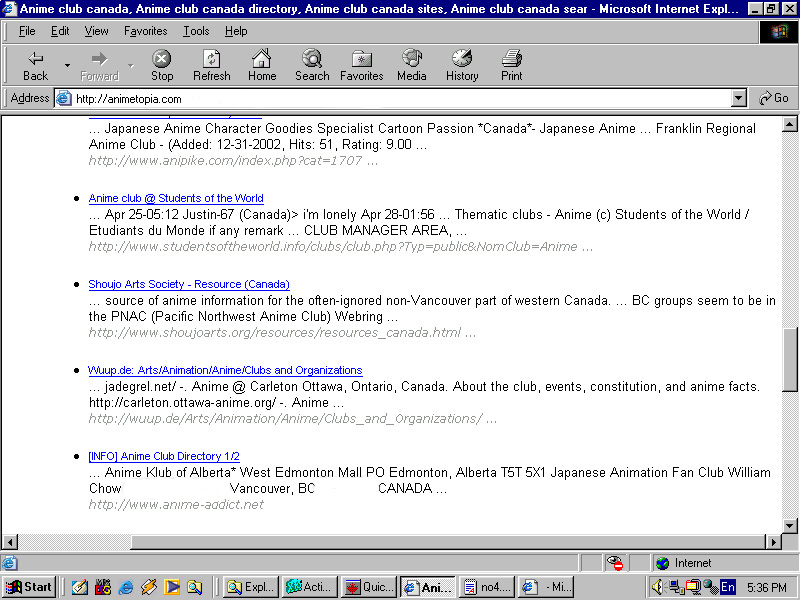Open the Media bar
Viewport: 800px width, 600px height.
[412, 65]
